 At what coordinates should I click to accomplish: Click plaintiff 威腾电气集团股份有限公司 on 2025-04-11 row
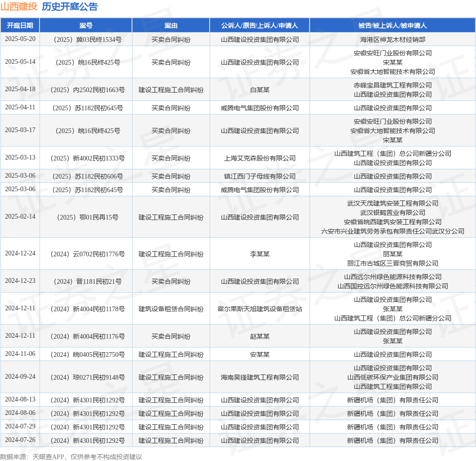259,108
